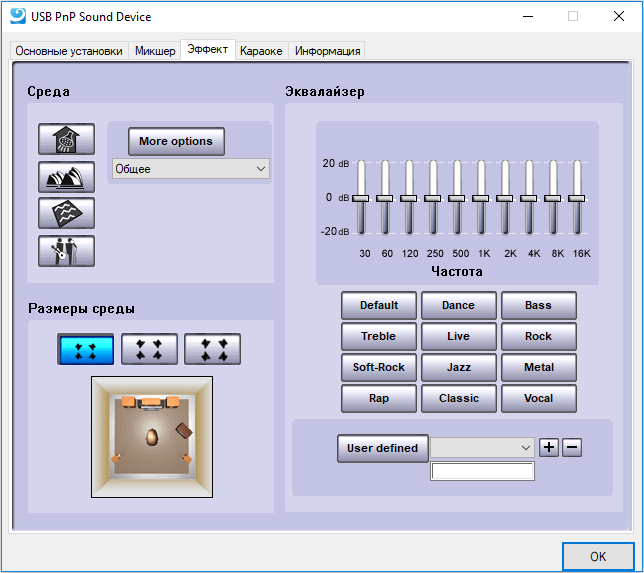Confirm with the OK button
The image size is (644, 573).
coord(598,557)
